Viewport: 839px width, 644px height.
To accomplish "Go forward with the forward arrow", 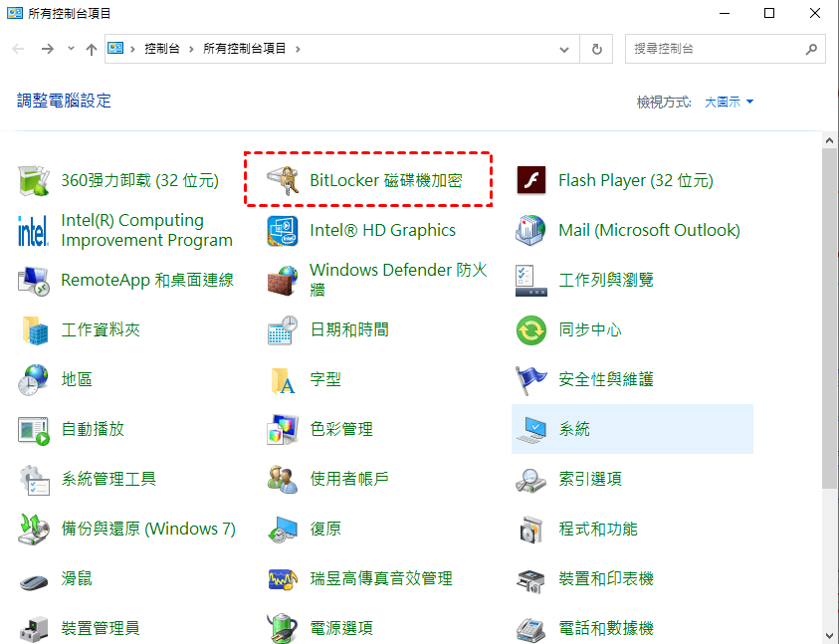I will [48, 49].
